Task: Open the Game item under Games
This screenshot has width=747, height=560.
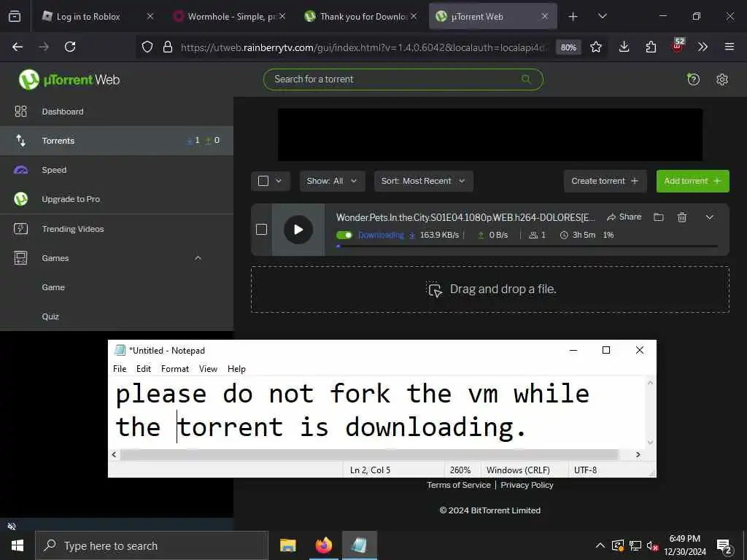Action: (x=53, y=287)
